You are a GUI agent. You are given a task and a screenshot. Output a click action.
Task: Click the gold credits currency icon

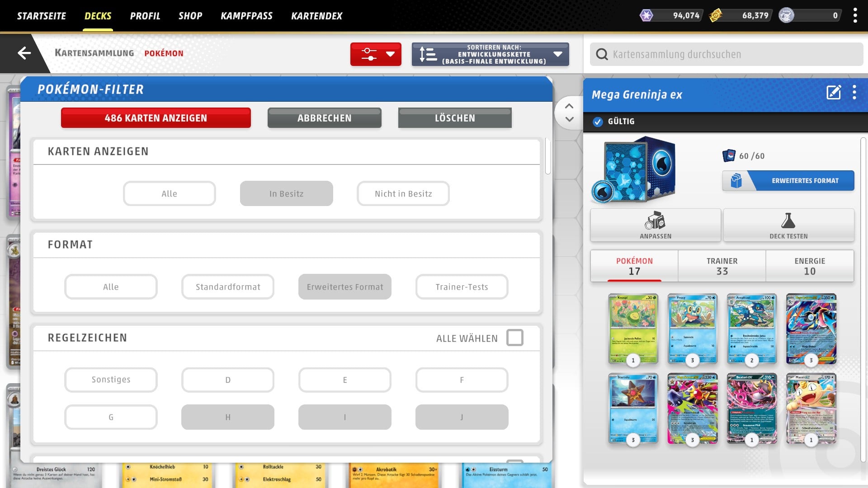[716, 15]
